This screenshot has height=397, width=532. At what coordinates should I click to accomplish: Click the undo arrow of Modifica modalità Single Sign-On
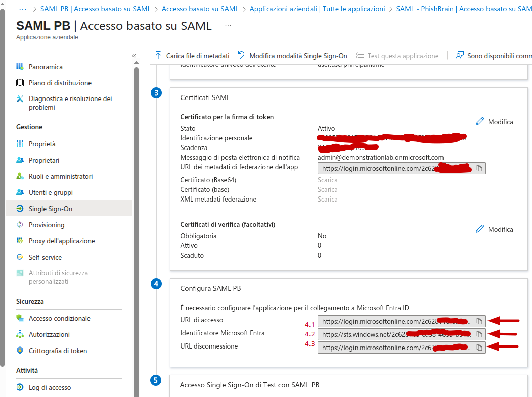pos(241,55)
